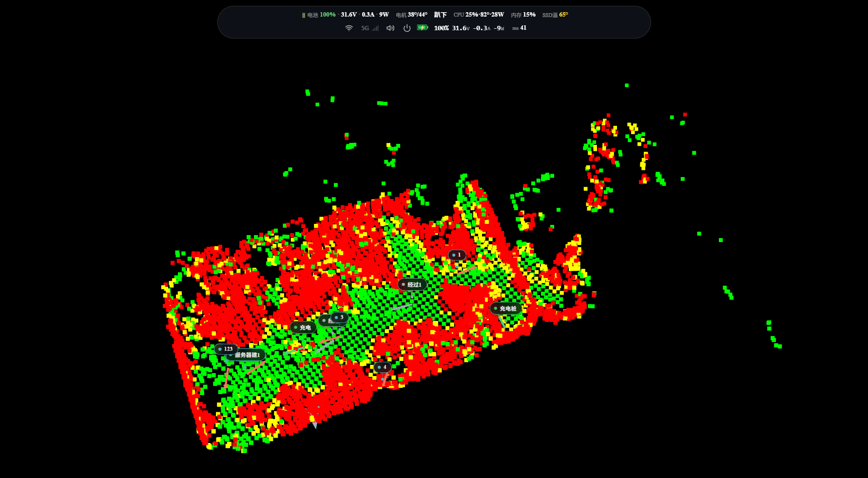Select the waypoint labeled 123

[x=226, y=349]
